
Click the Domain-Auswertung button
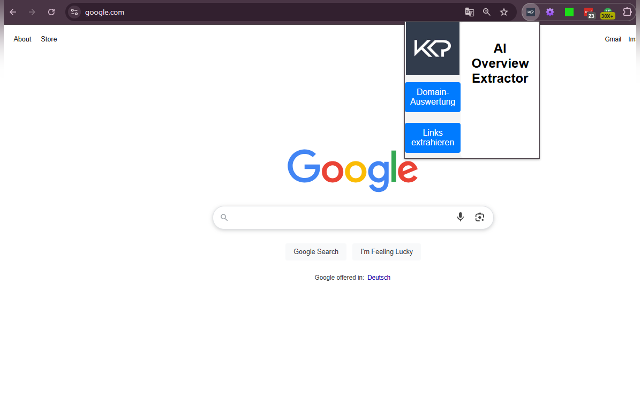point(433,97)
